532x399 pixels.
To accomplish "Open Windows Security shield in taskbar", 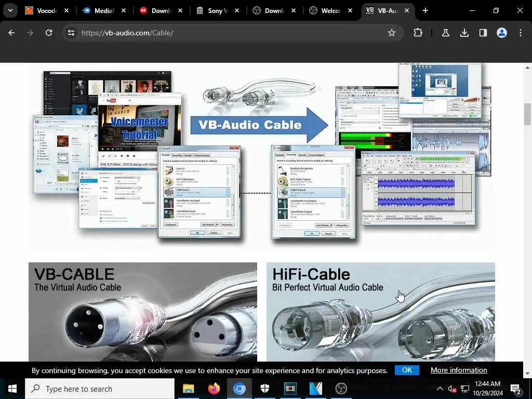I will 264,389.
